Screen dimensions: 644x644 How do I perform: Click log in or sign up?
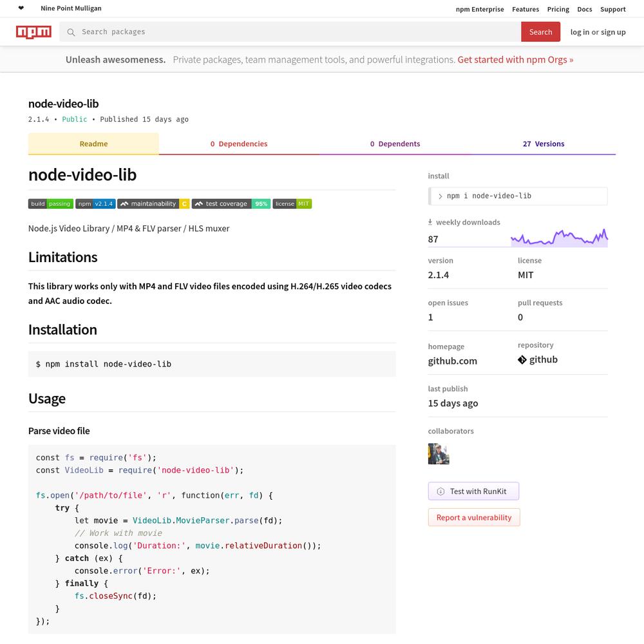pos(598,32)
